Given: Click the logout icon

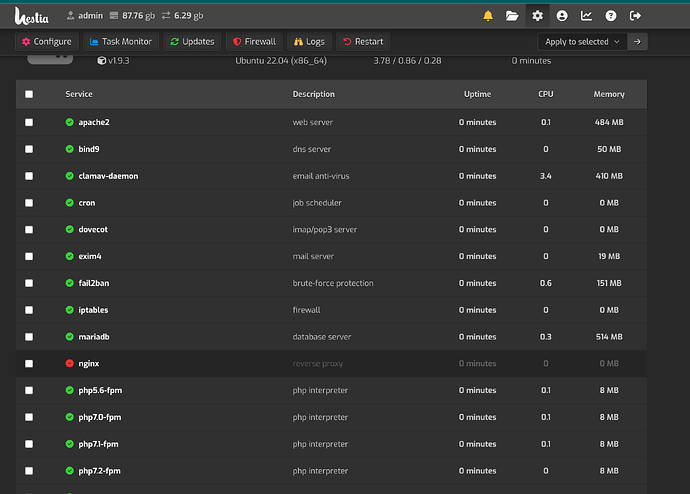Looking at the screenshot, I should (x=635, y=16).
